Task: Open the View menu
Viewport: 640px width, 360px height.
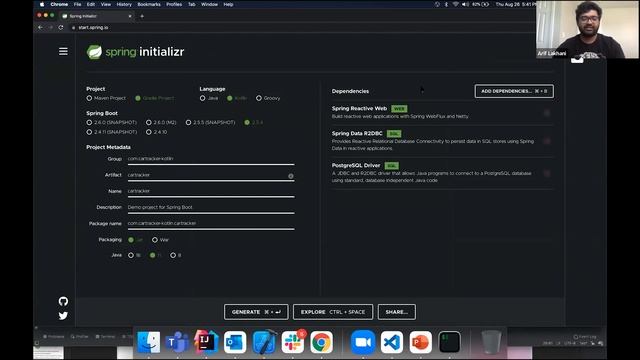Action: point(106,4)
